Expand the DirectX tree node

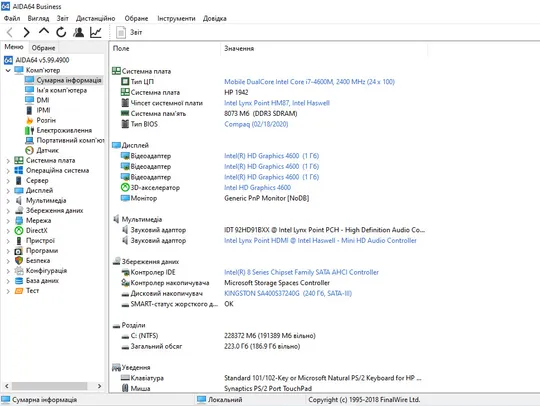point(8,231)
